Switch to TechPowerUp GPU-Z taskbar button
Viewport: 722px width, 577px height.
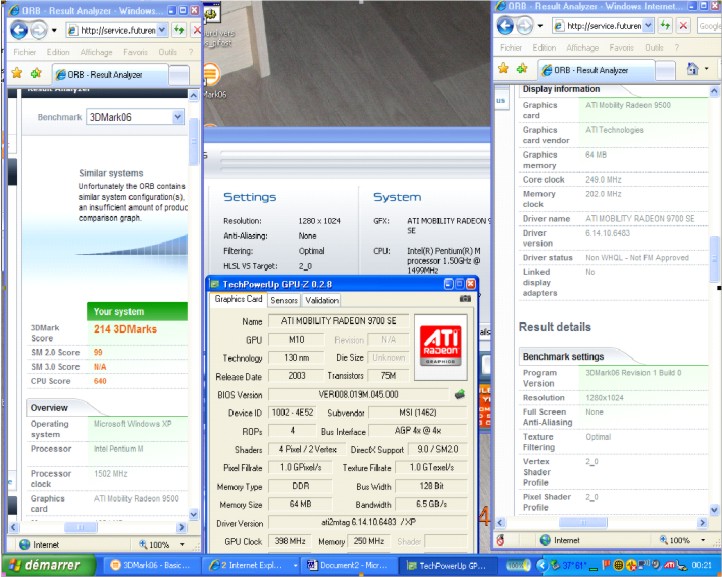coord(447,565)
